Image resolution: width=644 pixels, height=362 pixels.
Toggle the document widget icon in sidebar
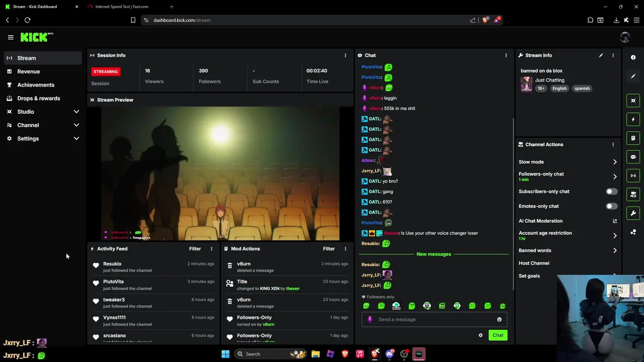(x=633, y=138)
